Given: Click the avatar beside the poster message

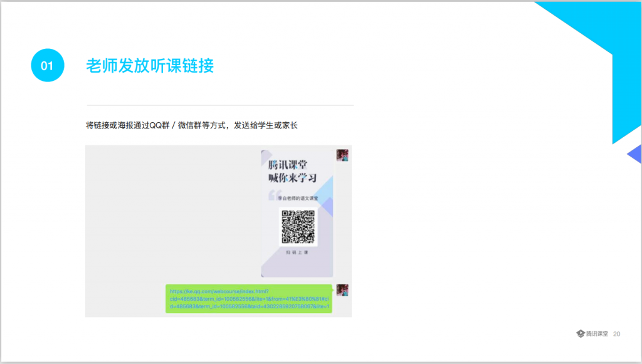Looking at the screenshot, I should click(x=342, y=155).
